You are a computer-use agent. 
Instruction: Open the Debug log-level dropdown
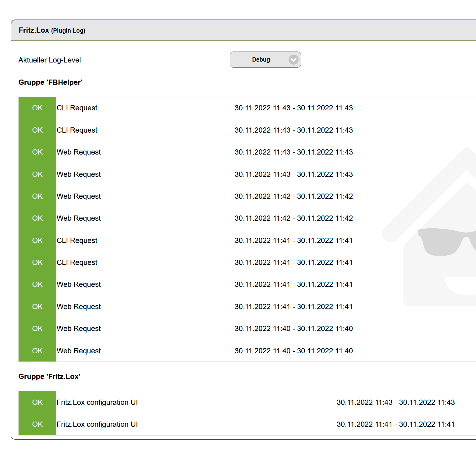pos(265,60)
